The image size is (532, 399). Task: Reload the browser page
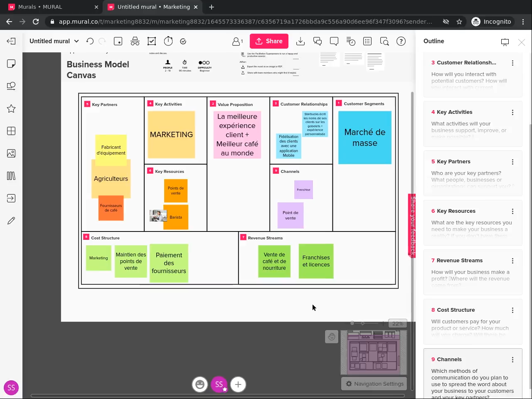point(36,22)
